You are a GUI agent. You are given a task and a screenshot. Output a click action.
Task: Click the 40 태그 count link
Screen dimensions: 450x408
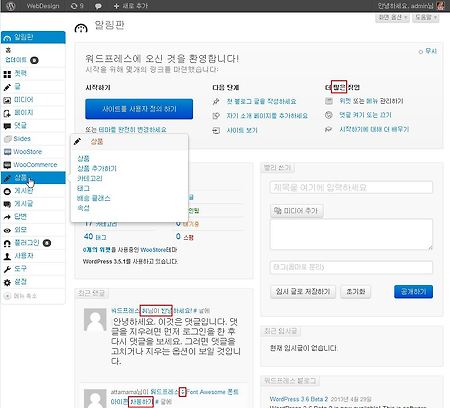(x=95, y=237)
